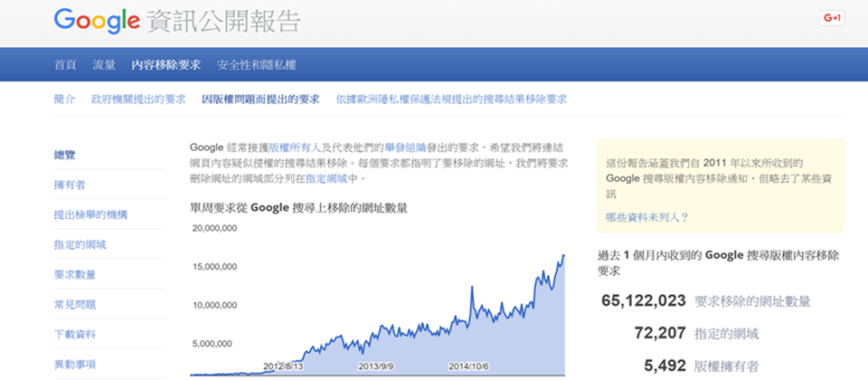Click the 哪些資料未列入？ link
Image resolution: width=868 pixels, height=380 pixels.
[x=647, y=217]
